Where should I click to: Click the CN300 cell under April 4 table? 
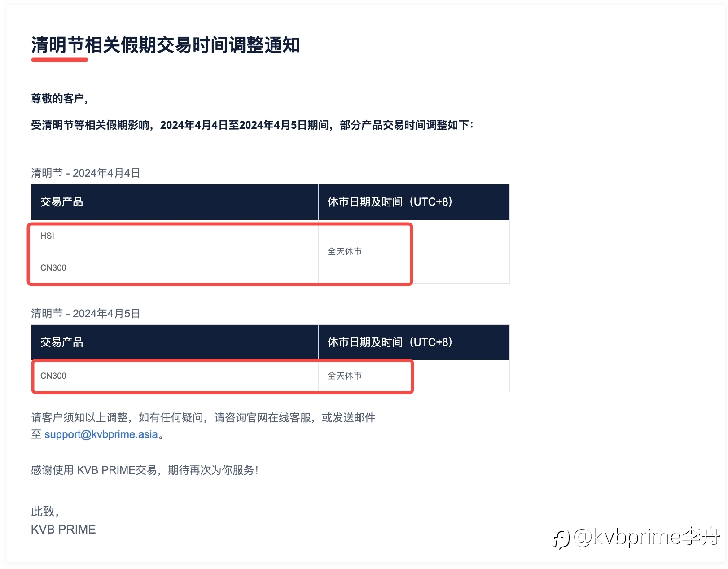pyautogui.click(x=175, y=268)
